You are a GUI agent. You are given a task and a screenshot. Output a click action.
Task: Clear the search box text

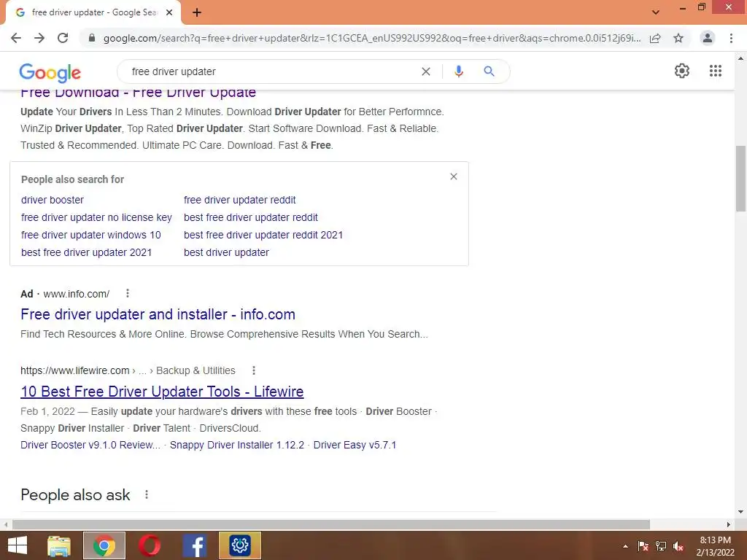426,71
